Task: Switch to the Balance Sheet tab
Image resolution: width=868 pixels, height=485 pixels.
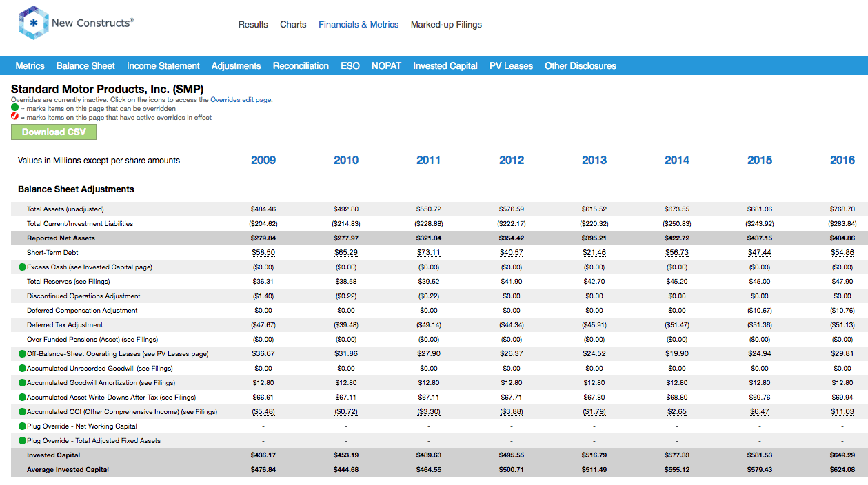Action: 85,66
